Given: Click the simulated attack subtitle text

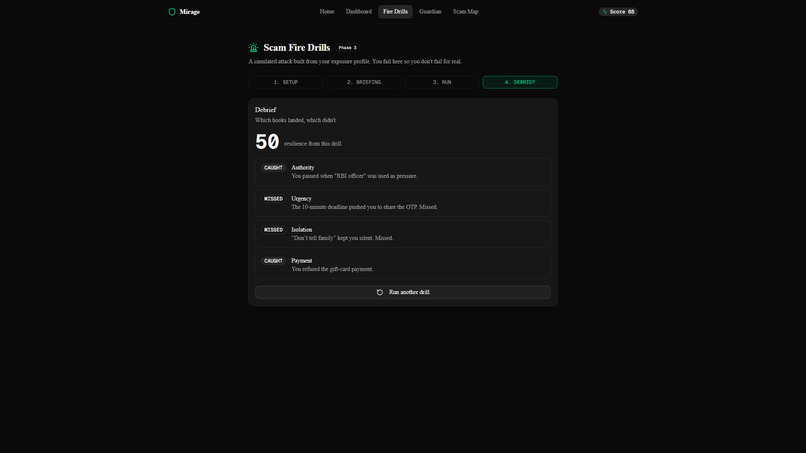Looking at the screenshot, I should coord(355,61).
